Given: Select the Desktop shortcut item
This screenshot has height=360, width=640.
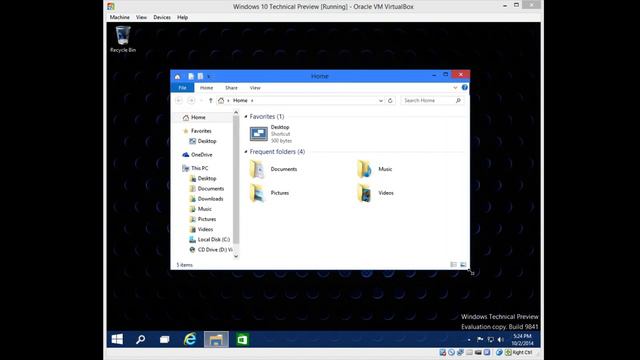Looking at the screenshot, I should point(271,134).
